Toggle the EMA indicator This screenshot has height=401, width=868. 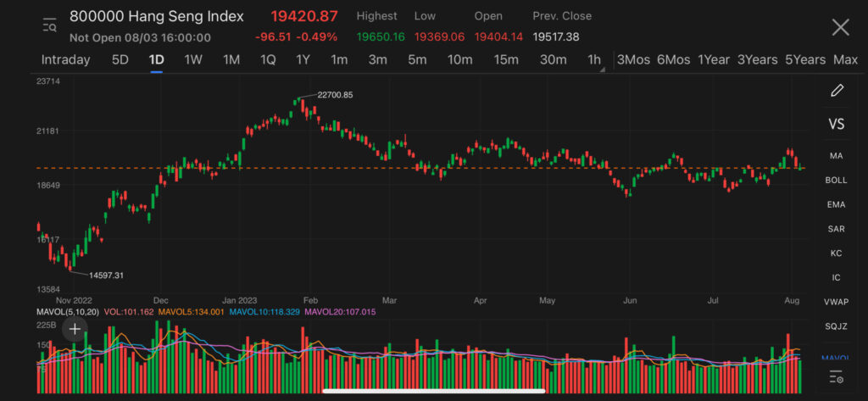click(836, 205)
